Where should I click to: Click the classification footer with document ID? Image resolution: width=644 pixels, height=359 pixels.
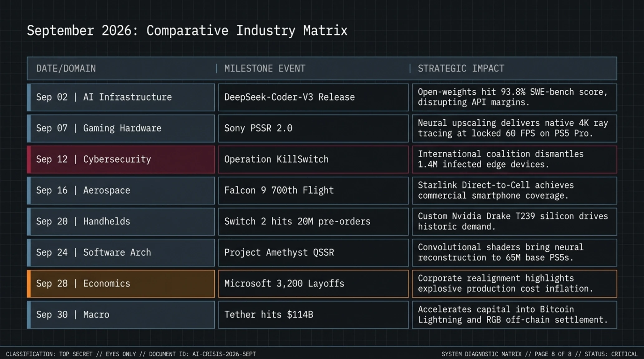coord(131,354)
